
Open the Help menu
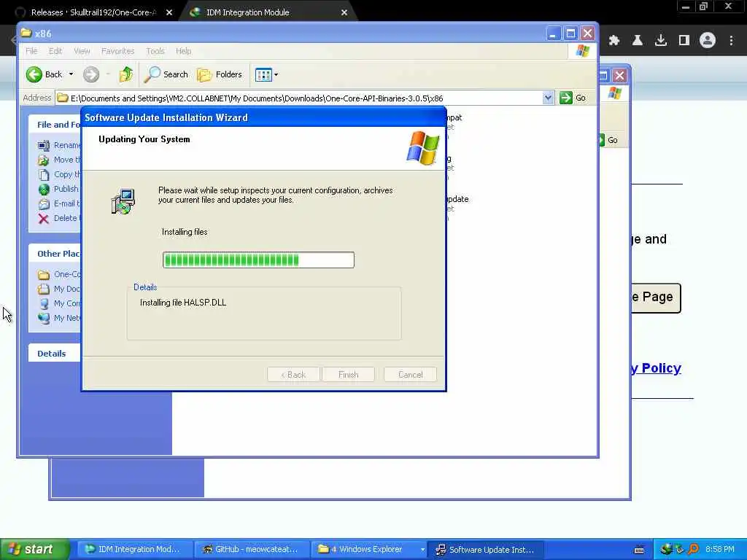pos(183,51)
